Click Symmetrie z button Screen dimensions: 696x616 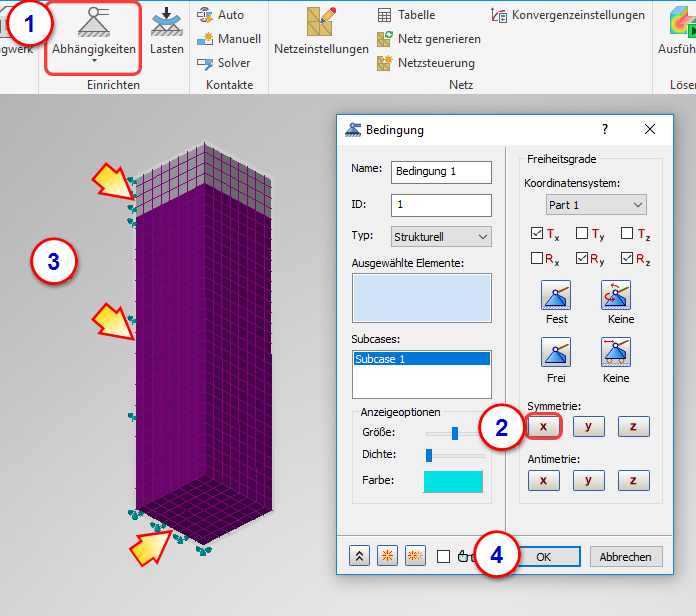pyautogui.click(x=633, y=426)
